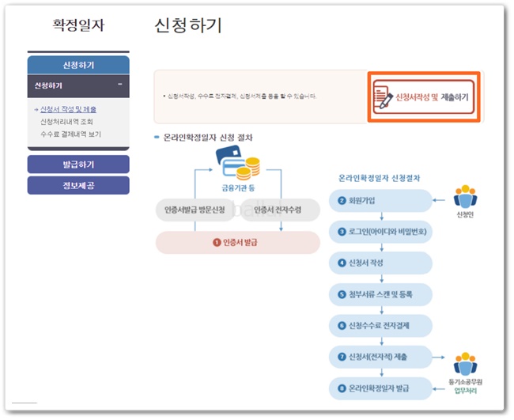Click the 신청인 people icon
514x420 pixels.
tap(465, 197)
